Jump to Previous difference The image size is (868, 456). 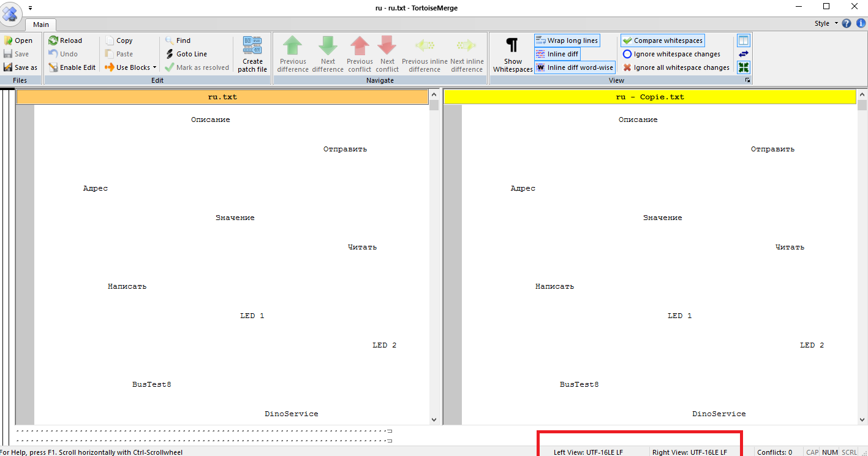click(293, 54)
